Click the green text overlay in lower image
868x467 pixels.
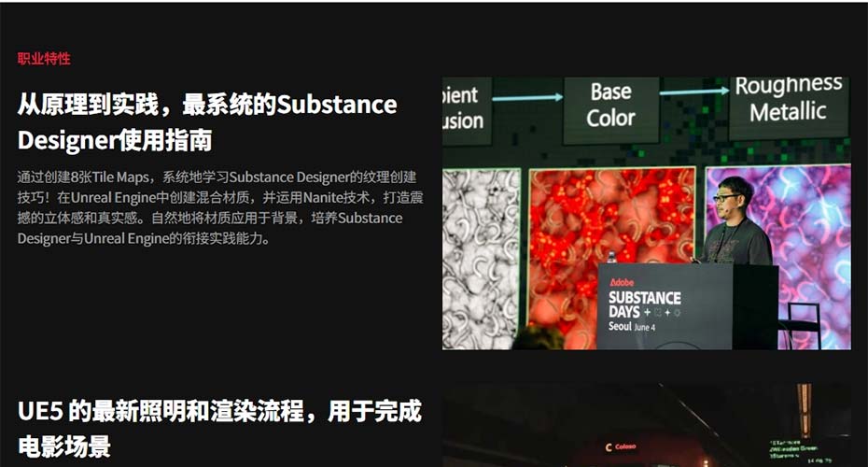click(x=795, y=450)
